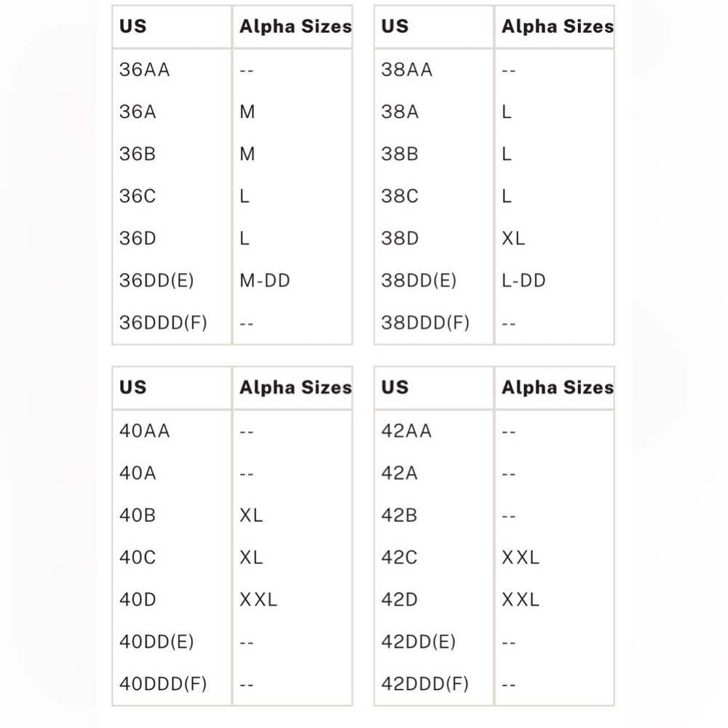Click the 38AA size row label
This screenshot has height=728, width=728.
click(406, 70)
